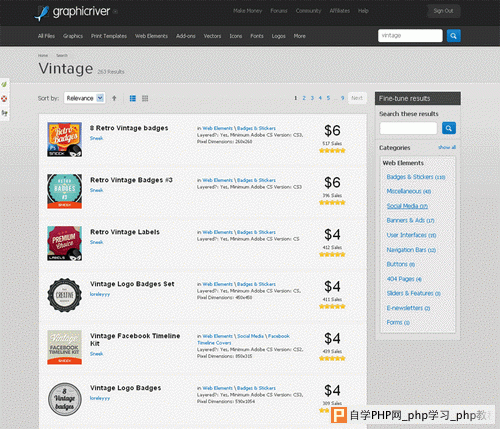Filter by Sliders & Features category
This screenshot has height=429, width=500.
click(413, 293)
